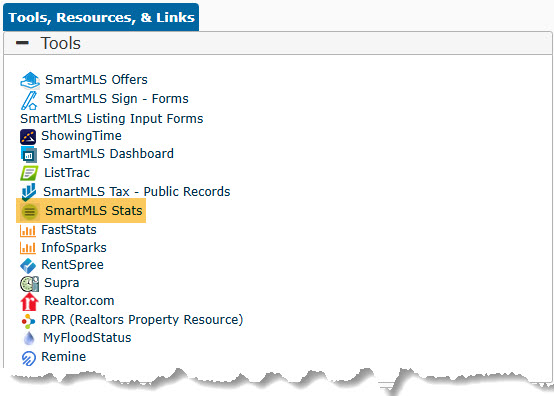Open the MyFloodStatus link
Screen dimensions: 554x396
pyautogui.click(x=87, y=338)
